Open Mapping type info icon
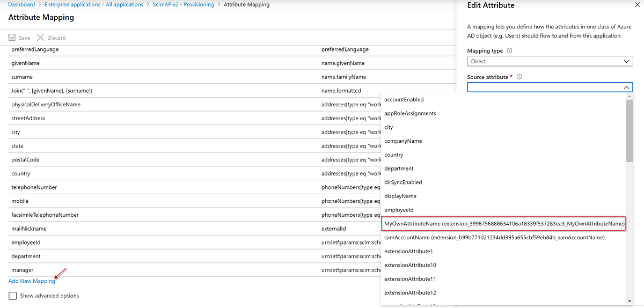The height and width of the screenshot is (308, 644). tap(509, 51)
